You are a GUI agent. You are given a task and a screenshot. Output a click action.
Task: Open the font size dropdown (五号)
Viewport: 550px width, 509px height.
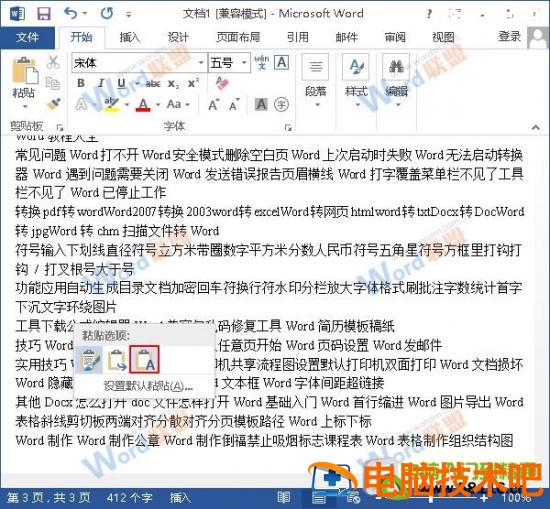click(244, 63)
